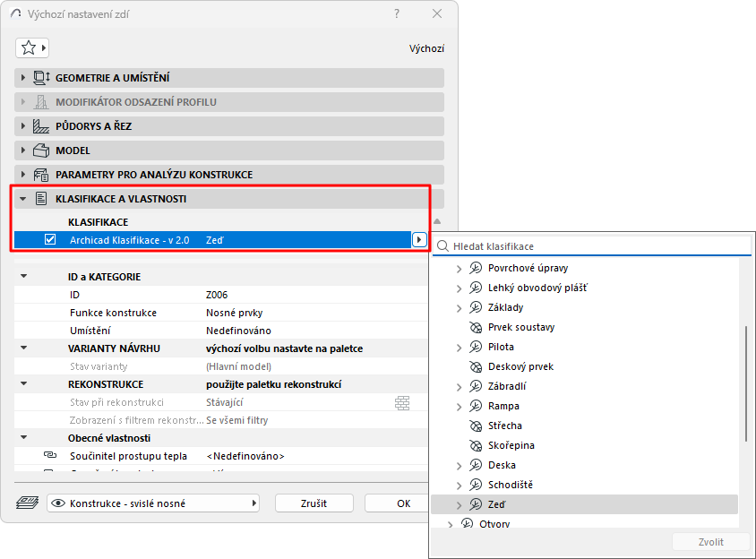Click the Klasifikace a vlastnosti panel icon
This screenshot has width=756, height=559.
pos(41,199)
